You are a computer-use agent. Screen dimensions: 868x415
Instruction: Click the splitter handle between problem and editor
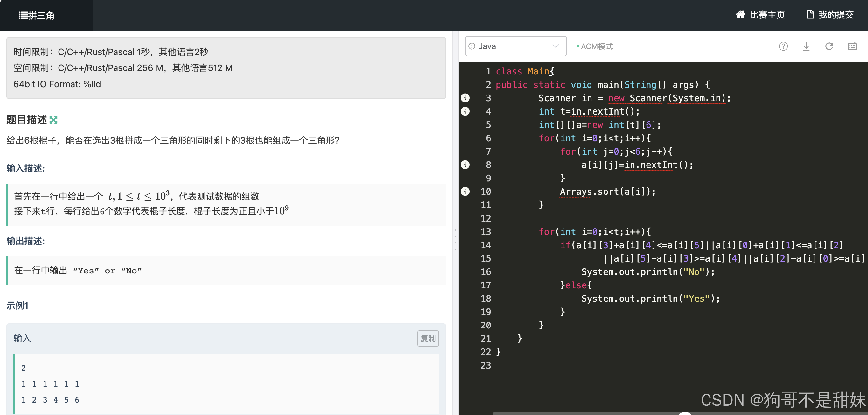tap(456, 239)
